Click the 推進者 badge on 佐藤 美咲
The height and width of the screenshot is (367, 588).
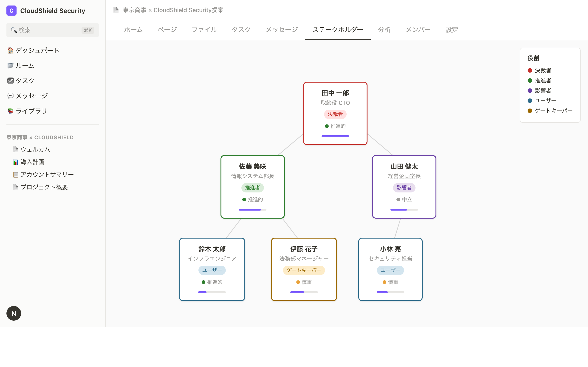pos(252,188)
